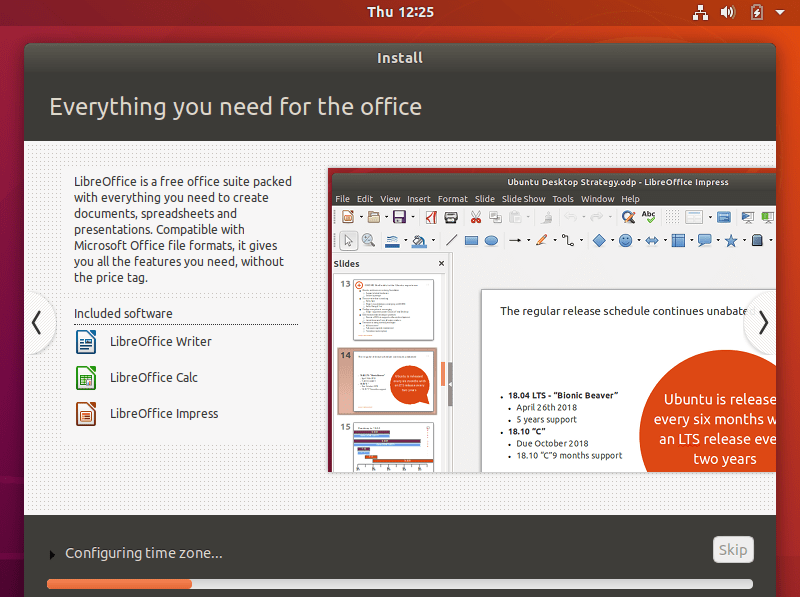Select the Line drawing tool
This screenshot has height=597, width=800.
(x=451, y=240)
